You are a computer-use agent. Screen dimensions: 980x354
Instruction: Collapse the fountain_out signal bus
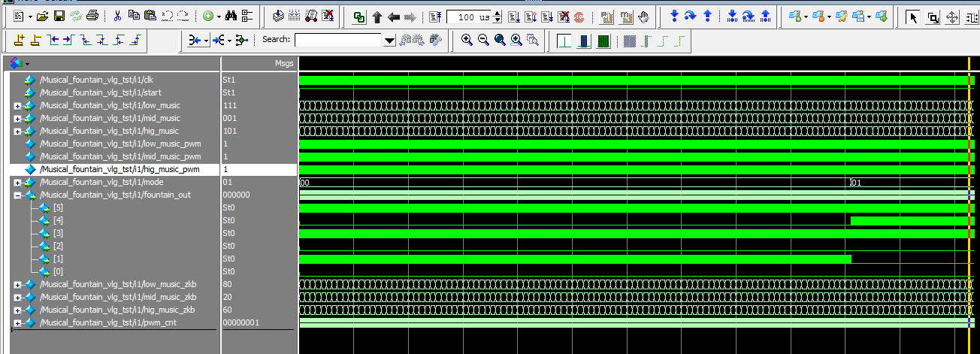coord(17,195)
